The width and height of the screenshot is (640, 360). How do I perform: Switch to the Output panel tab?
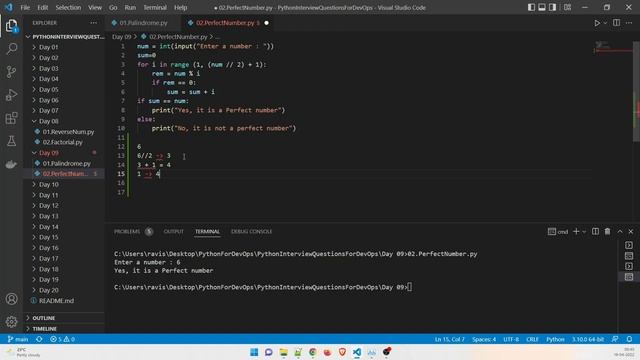point(173,231)
